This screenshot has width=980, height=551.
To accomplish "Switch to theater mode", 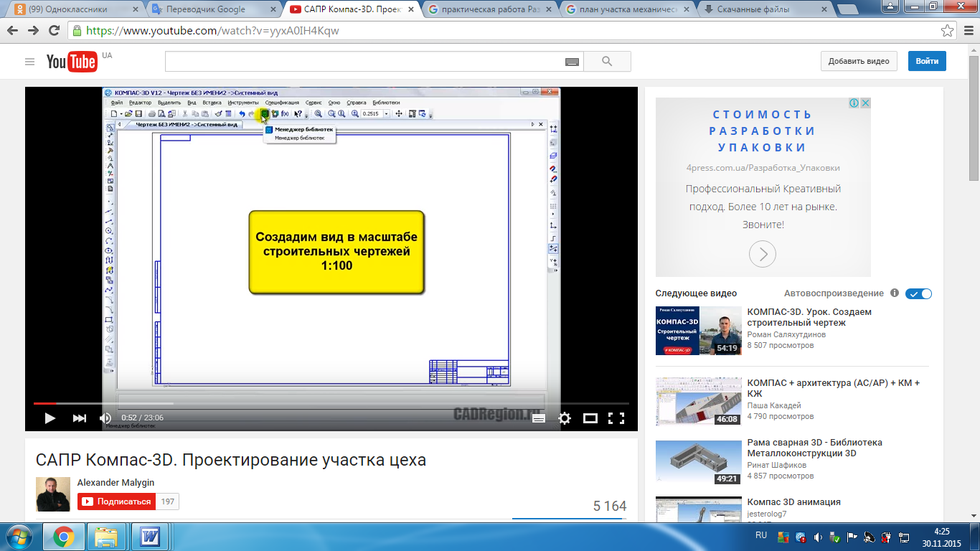I will click(x=590, y=418).
